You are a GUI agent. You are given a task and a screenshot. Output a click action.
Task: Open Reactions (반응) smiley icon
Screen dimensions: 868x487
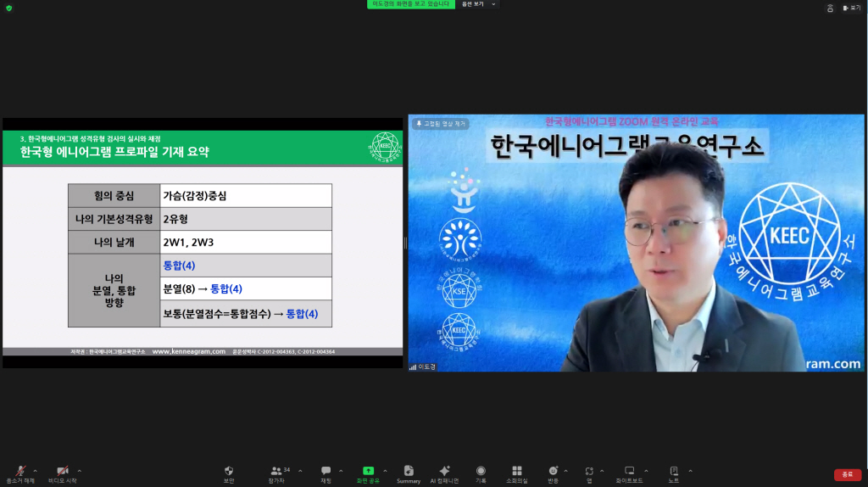point(553,471)
